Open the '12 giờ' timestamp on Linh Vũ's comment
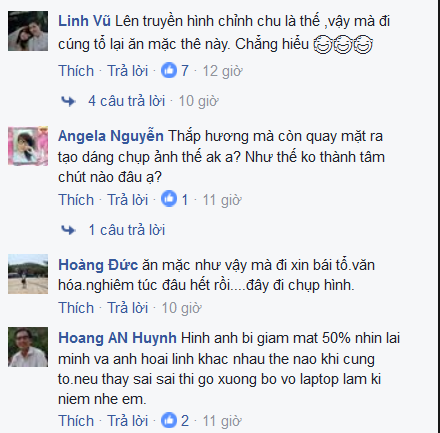The image size is (440, 433). tap(222, 71)
